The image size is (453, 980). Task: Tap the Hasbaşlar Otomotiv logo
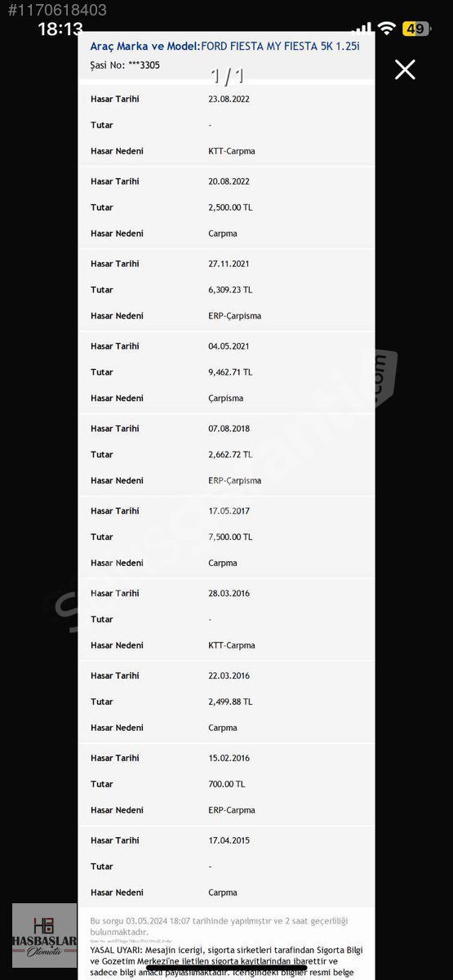(x=44, y=936)
